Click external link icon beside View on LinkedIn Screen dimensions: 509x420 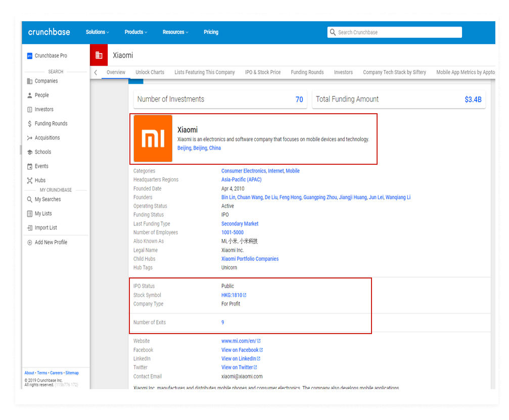(x=258, y=359)
